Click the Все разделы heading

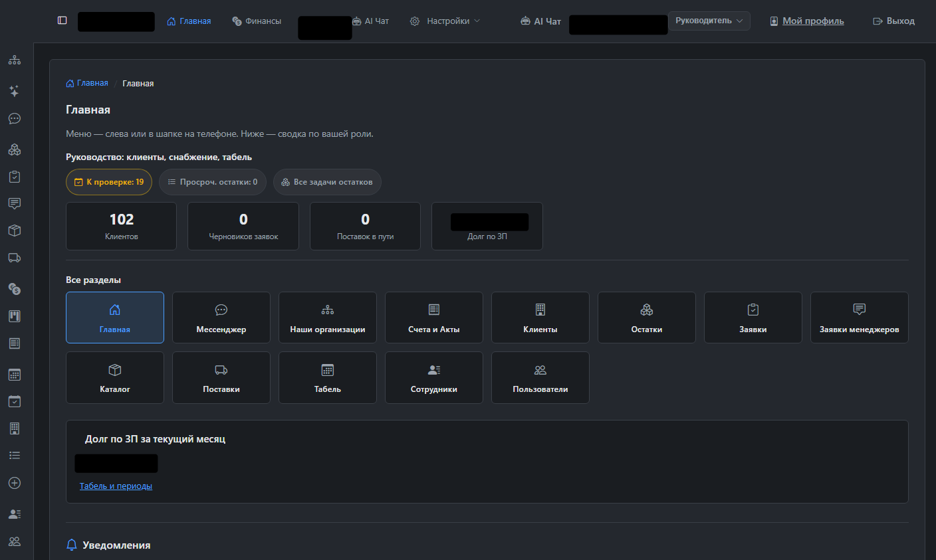pyautogui.click(x=93, y=280)
